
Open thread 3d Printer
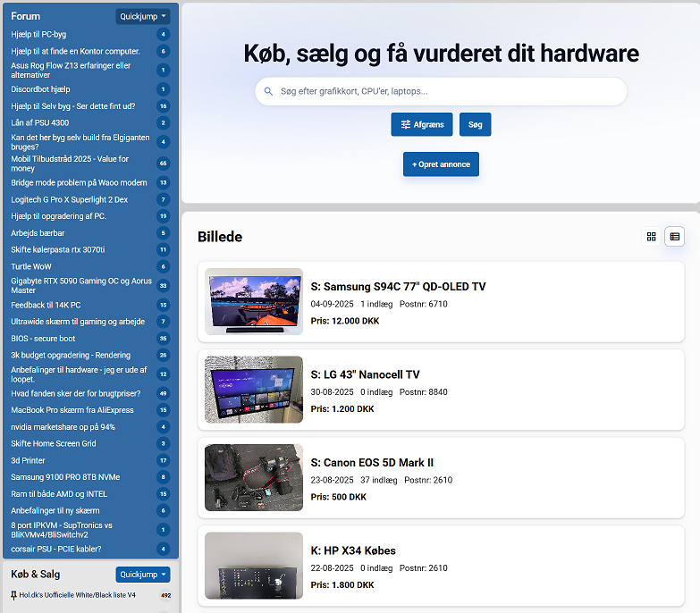coord(28,460)
